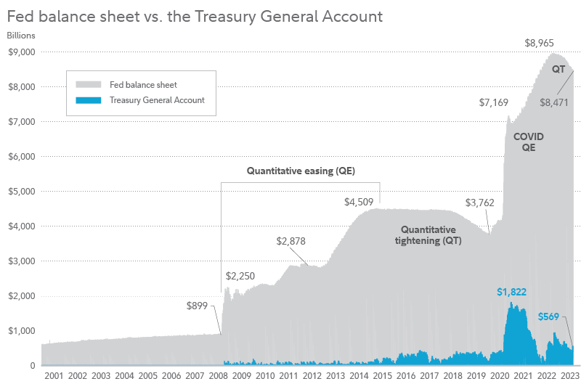
Task: Click the blue $569 data label
Action: 550,317
